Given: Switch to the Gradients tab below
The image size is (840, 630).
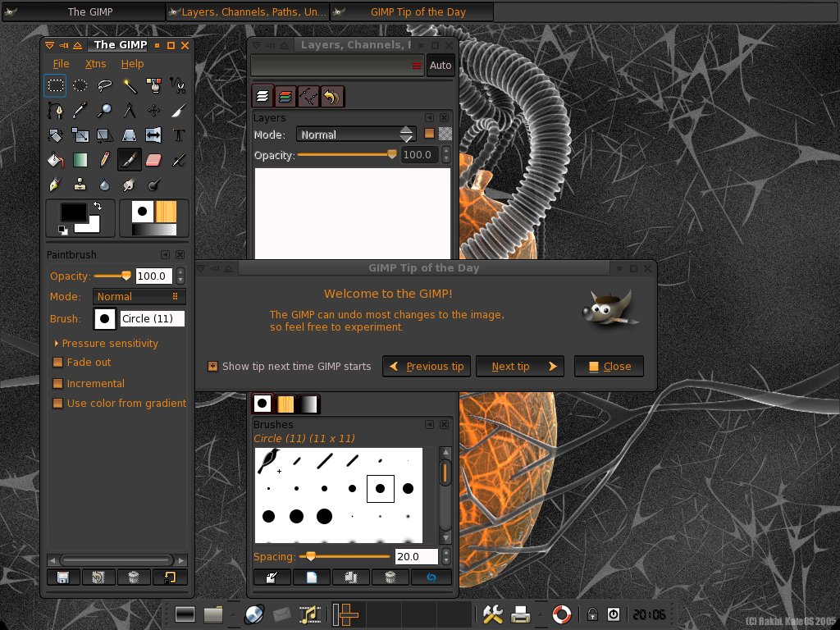Looking at the screenshot, I should click(x=308, y=404).
